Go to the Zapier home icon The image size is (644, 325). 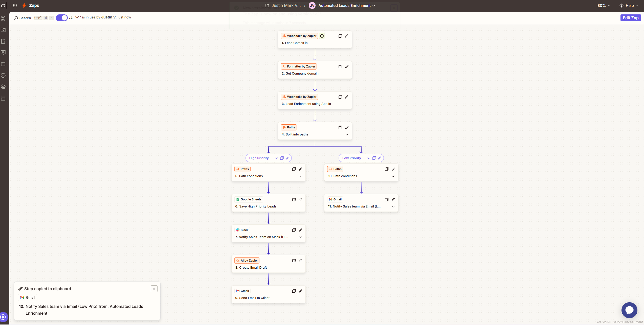click(3, 5)
